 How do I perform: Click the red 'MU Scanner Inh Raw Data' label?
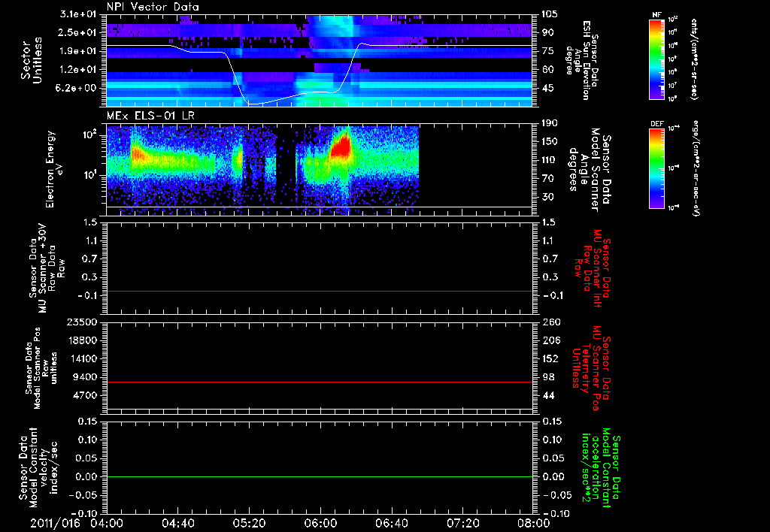pos(593,268)
